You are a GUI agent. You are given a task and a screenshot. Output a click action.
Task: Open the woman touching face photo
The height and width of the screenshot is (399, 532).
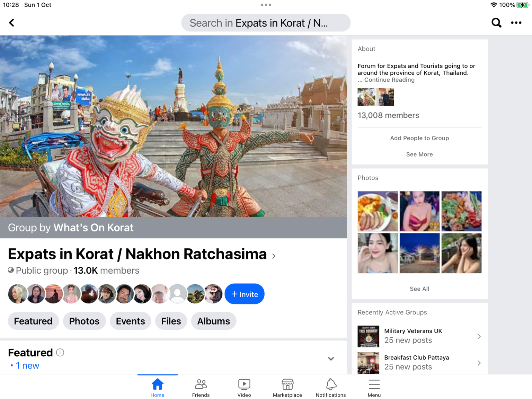(x=461, y=253)
